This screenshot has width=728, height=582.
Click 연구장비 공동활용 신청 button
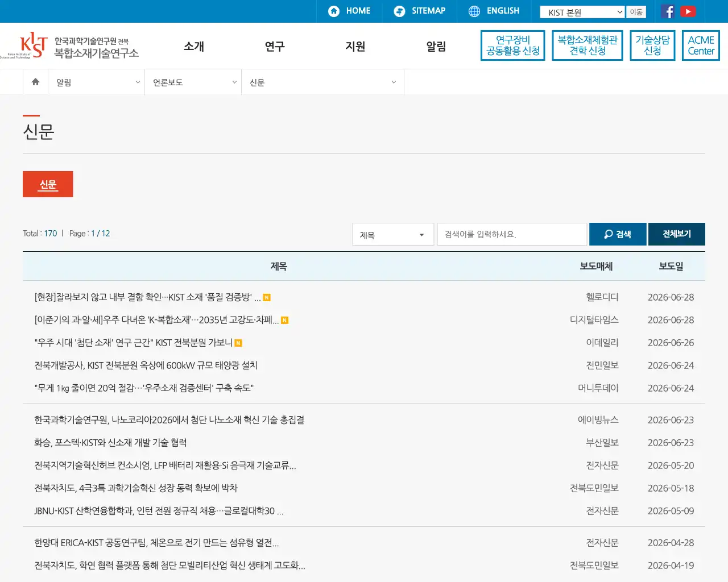click(513, 45)
